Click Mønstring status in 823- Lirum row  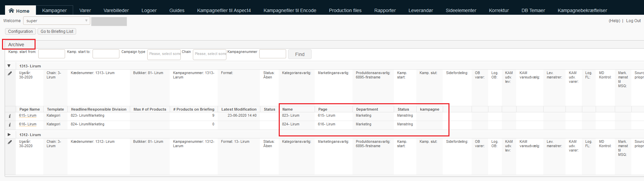(405, 116)
